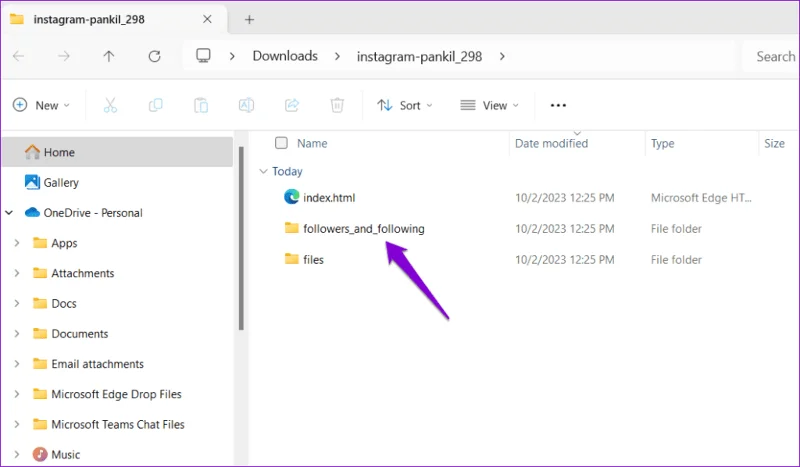Open Microsoft Teams Chat Files folder

(118, 424)
